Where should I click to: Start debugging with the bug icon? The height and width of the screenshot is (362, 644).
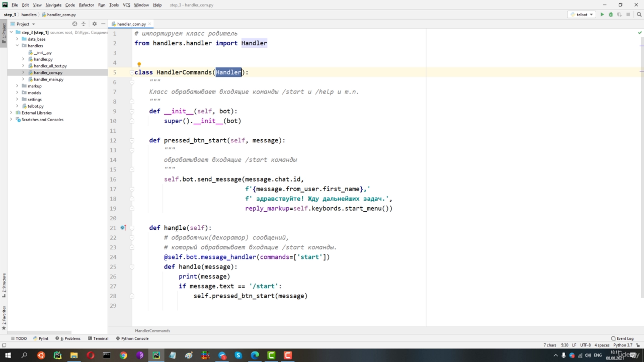click(611, 15)
